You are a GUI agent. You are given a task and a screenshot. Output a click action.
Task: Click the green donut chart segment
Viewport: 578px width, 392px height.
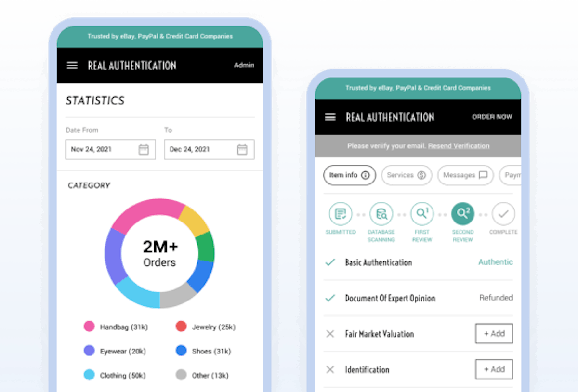click(206, 248)
